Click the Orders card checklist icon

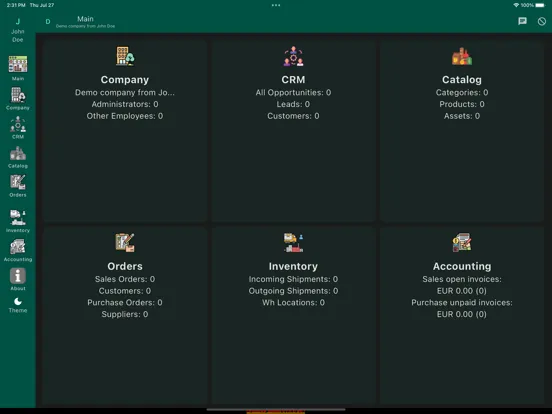[x=125, y=242]
